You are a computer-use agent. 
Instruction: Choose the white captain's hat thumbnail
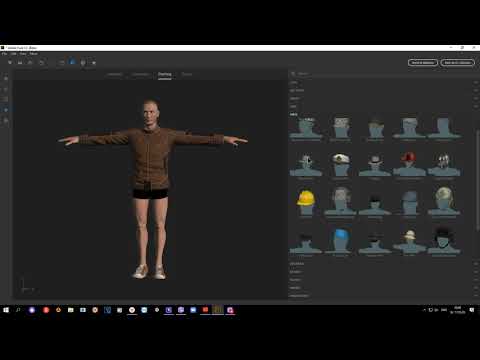point(340,164)
